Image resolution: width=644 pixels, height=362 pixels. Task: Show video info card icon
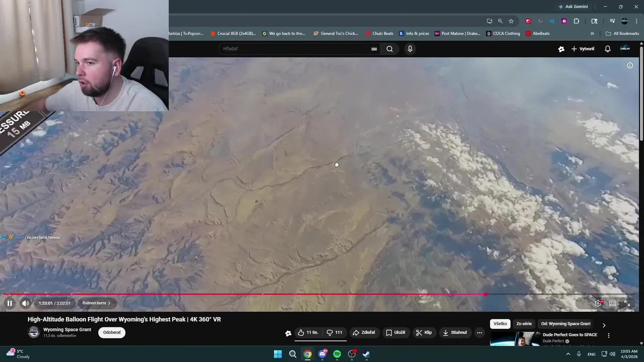629,65
